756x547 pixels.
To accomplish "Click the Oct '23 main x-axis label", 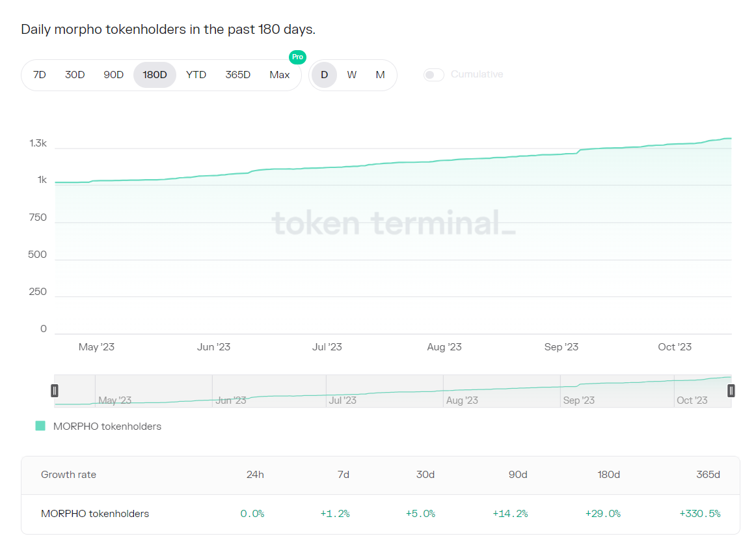I will coord(675,346).
